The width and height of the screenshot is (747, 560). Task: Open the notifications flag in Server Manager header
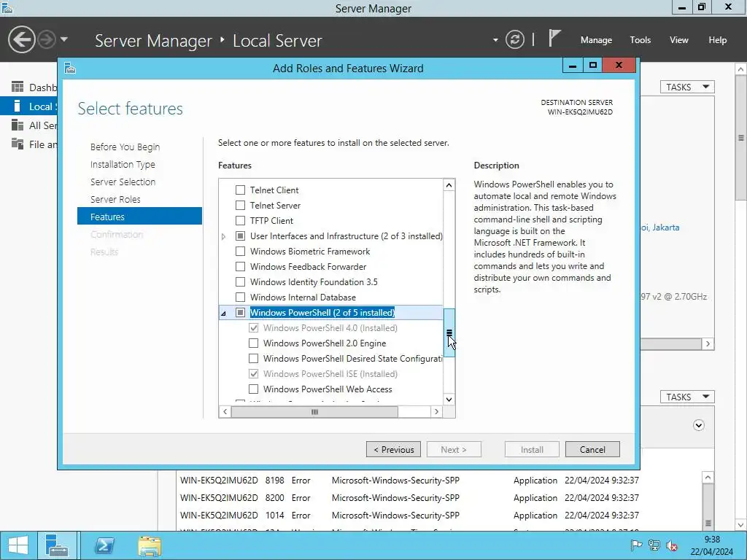coord(554,38)
